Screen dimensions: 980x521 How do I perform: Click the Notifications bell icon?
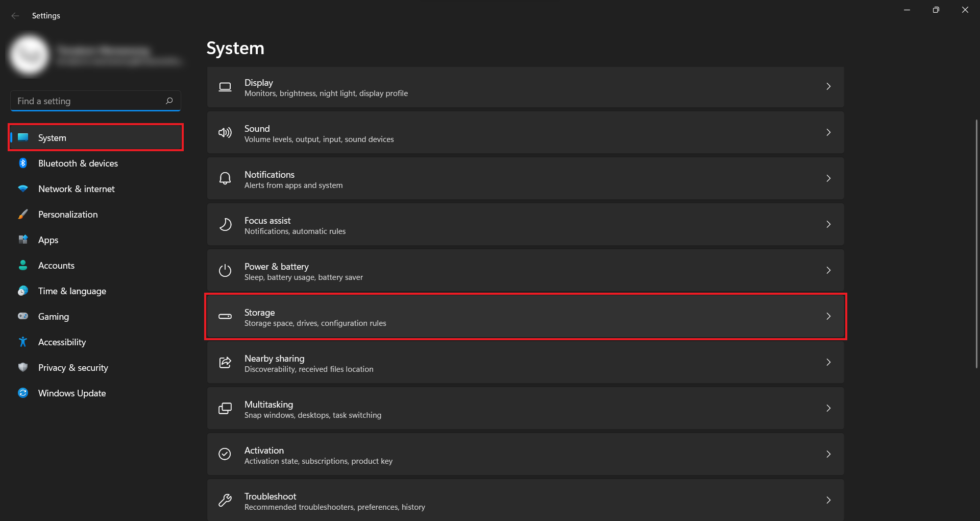click(x=225, y=179)
